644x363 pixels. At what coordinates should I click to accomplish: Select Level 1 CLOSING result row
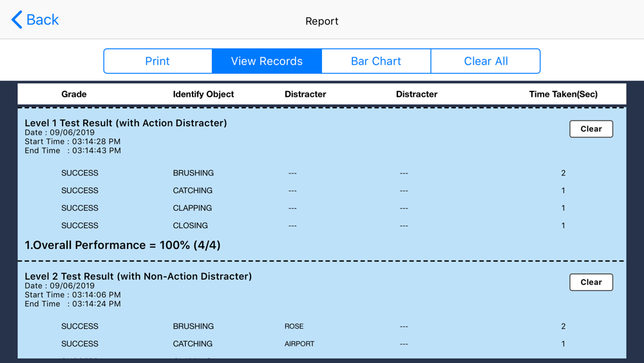pos(322,226)
